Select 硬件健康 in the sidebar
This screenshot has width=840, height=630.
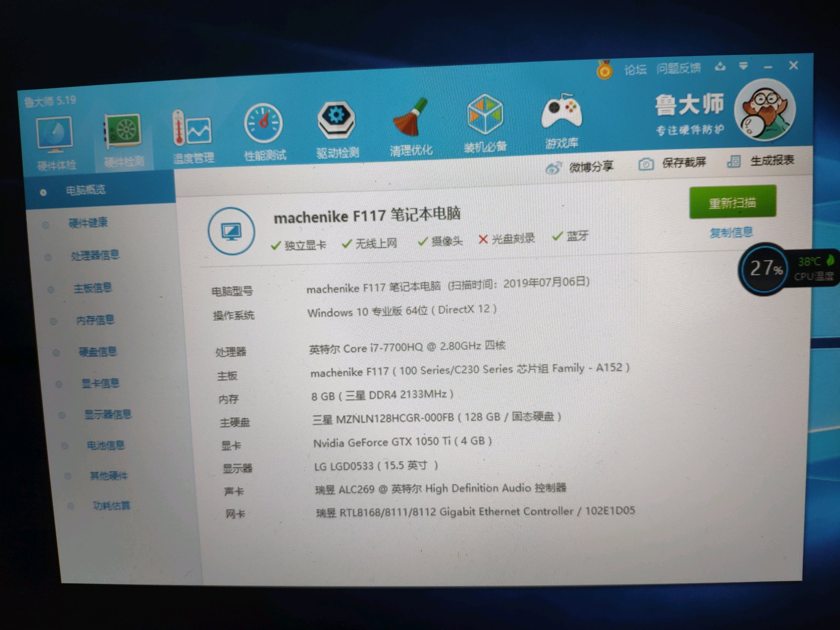[x=88, y=222]
